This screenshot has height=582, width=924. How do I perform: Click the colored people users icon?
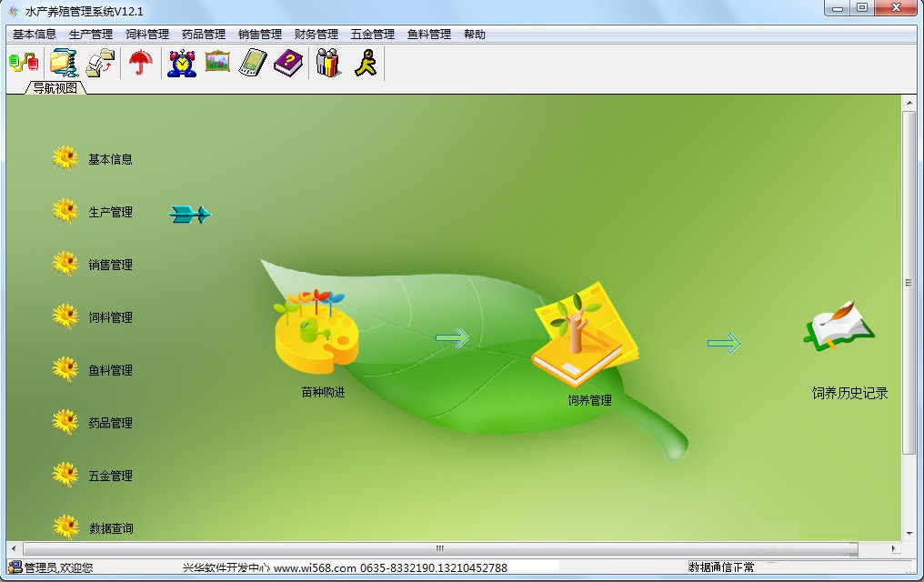tap(328, 63)
